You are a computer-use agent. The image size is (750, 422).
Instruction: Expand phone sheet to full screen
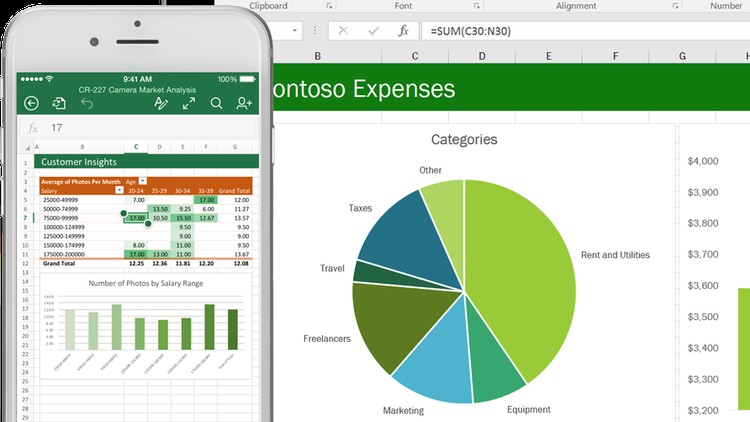pos(189,103)
